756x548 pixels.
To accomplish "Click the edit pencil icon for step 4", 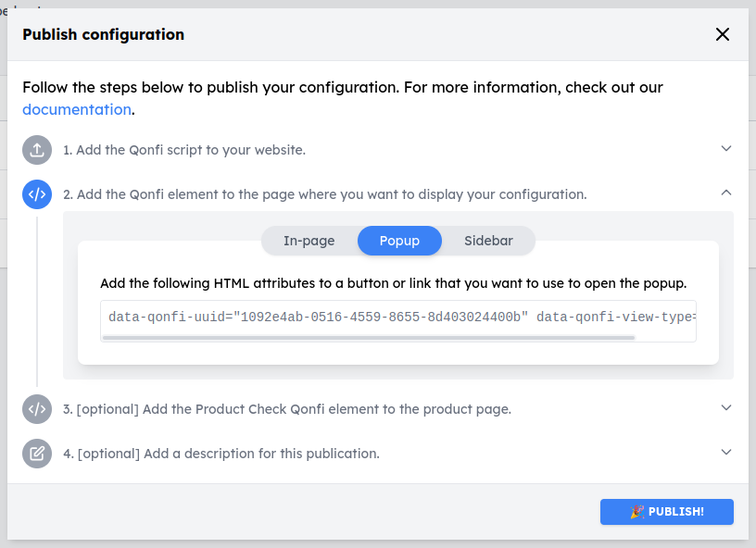I will (x=37, y=454).
